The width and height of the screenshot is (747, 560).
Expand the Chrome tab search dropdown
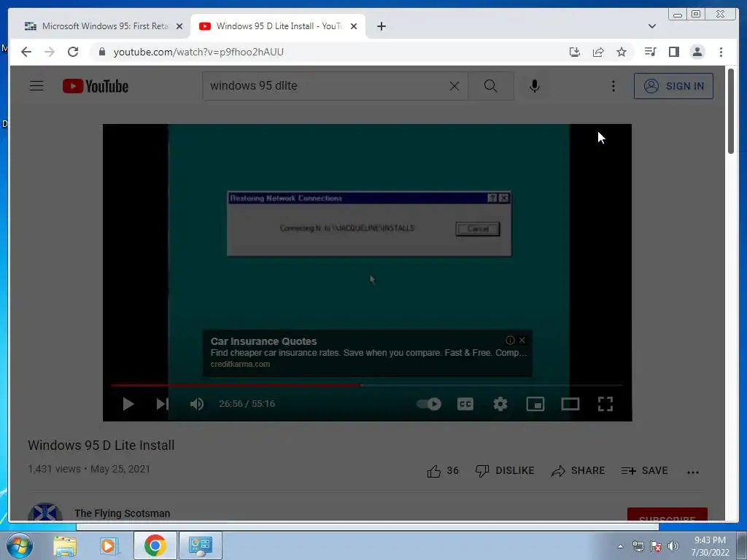click(x=651, y=26)
